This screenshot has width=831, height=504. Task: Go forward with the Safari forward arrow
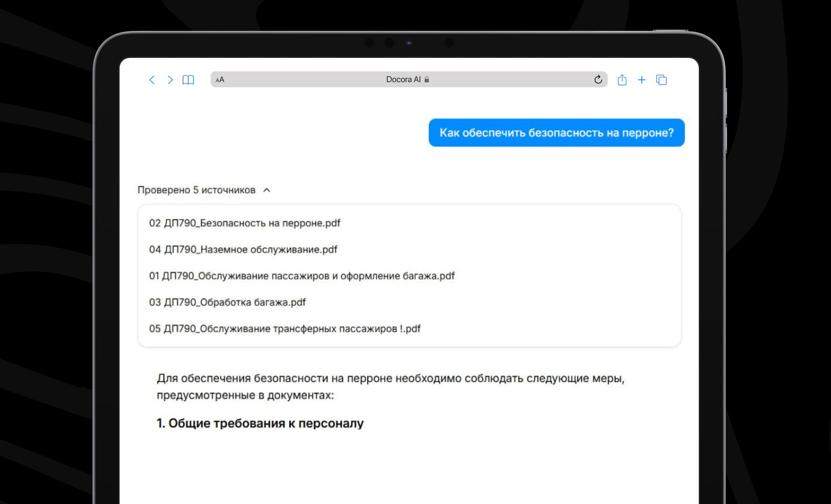tap(170, 80)
